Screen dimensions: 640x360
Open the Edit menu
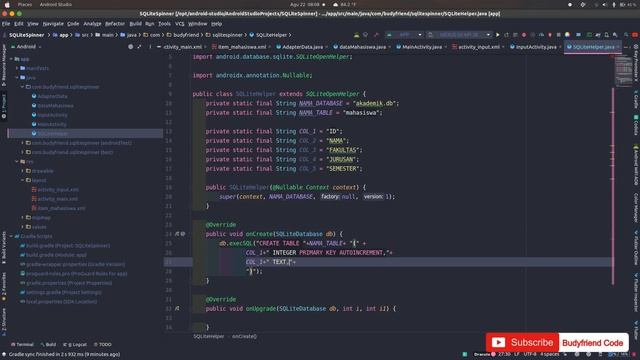click(19, 24)
